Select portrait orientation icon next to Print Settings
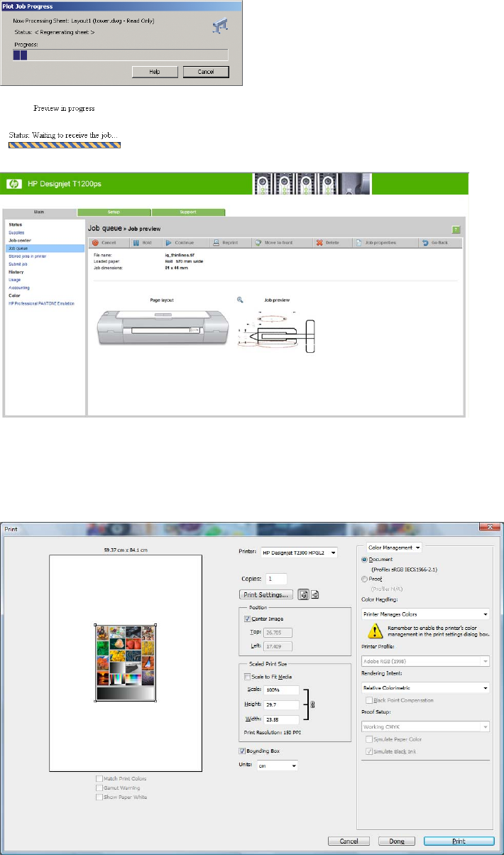The image size is (504, 855). click(302, 594)
